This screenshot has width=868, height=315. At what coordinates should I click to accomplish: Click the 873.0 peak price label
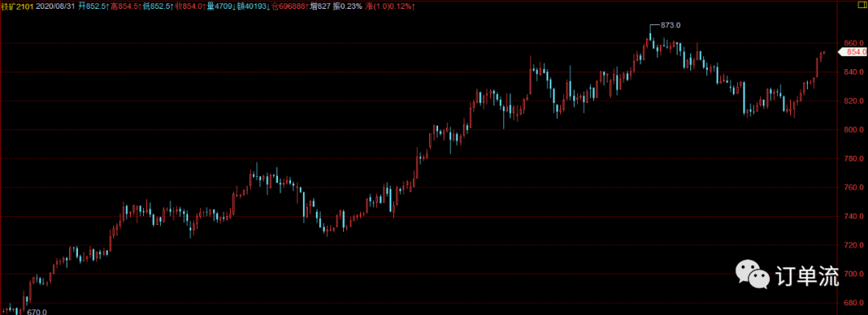coord(670,25)
